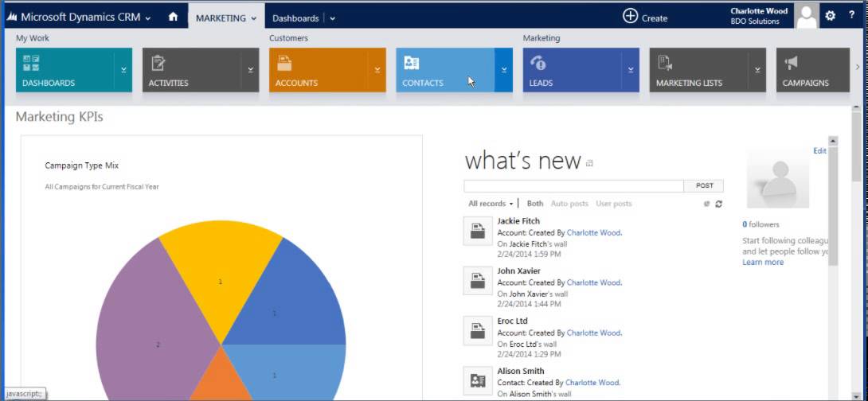Click Eroc Ltd account record icon
This screenshot has height=401, width=868.
478,331
